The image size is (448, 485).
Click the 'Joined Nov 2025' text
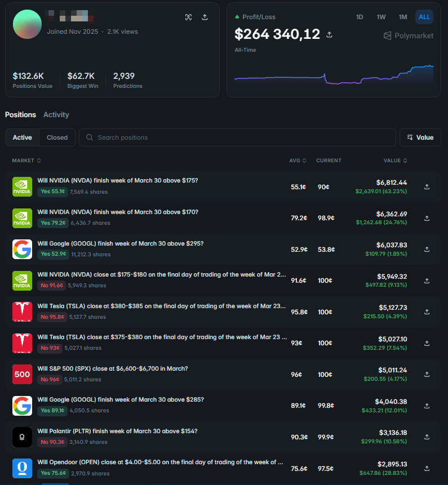coord(72,32)
